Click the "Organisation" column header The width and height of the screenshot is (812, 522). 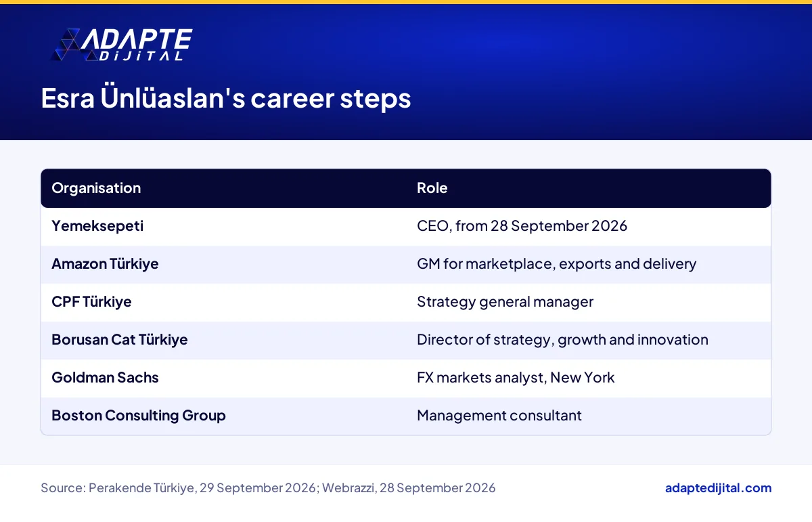coord(96,188)
